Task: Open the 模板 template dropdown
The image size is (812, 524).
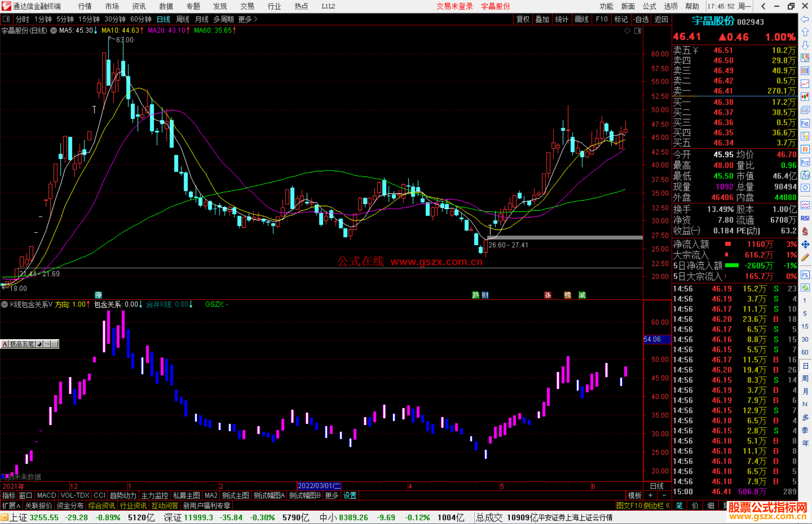Action: (x=635, y=495)
